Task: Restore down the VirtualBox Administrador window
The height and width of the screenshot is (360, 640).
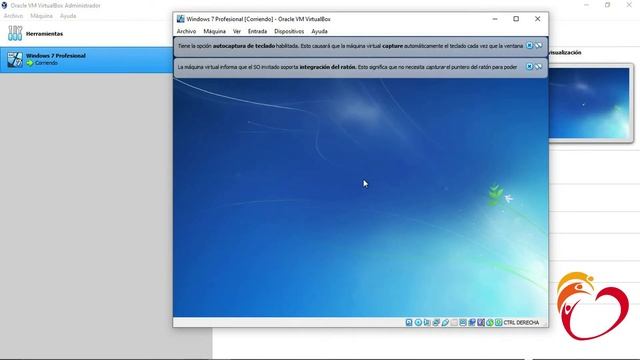Action: pyautogui.click(x=608, y=5)
